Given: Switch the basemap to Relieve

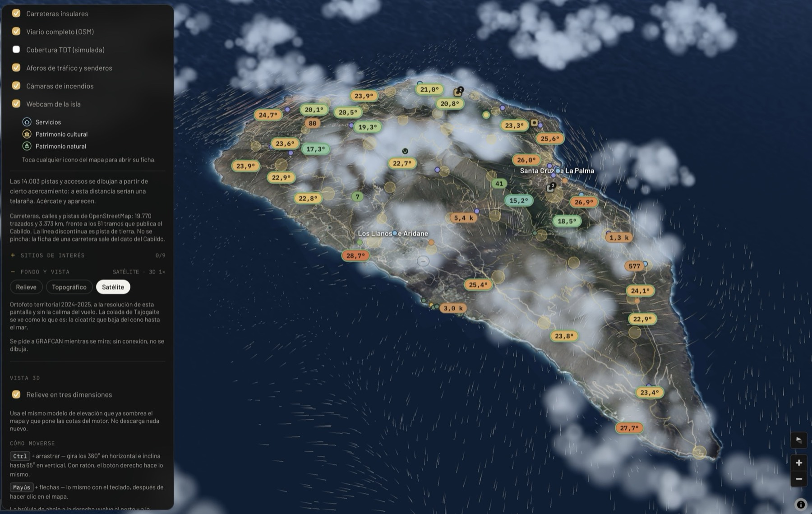Looking at the screenshot, I should [x=26, y=287].
